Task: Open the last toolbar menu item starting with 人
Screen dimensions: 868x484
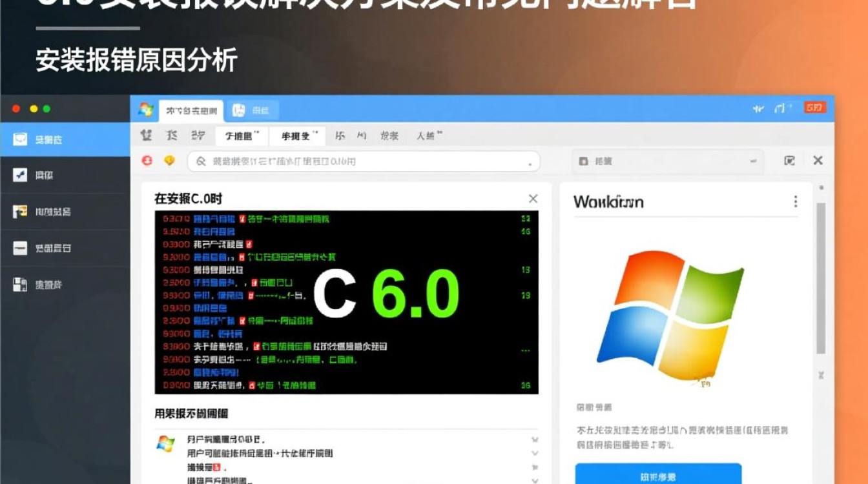Action: (x=429, y=136)
